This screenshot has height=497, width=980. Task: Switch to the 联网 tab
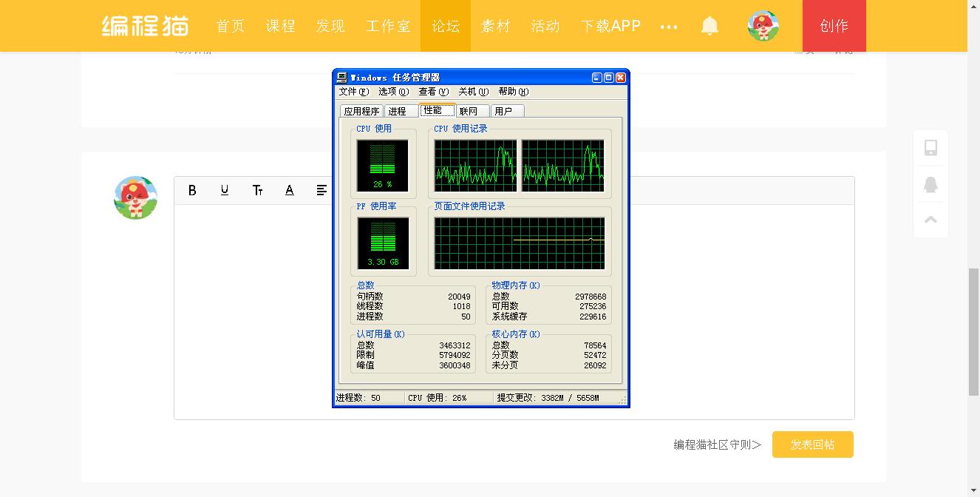472,111
